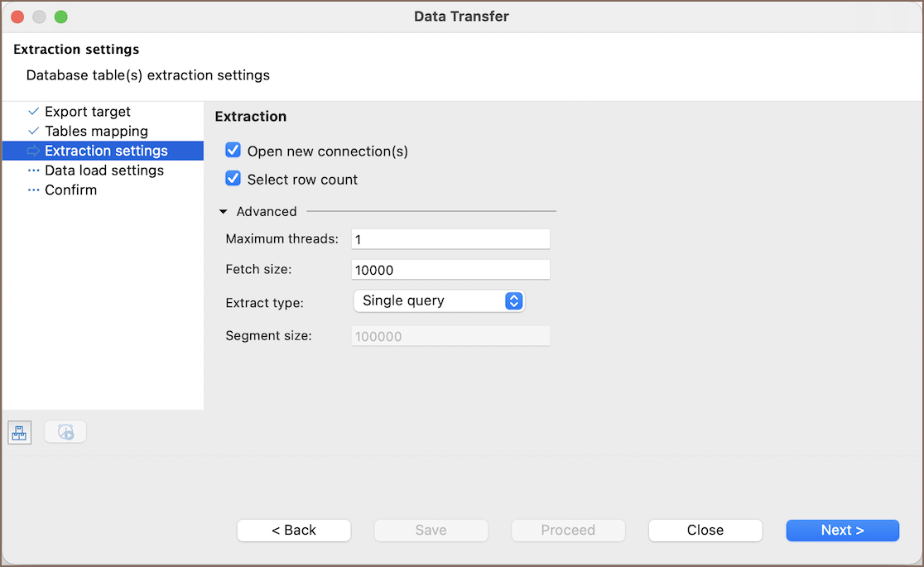Click the Close button at bottom
The image size is (924, 567).
click(705, 531)
